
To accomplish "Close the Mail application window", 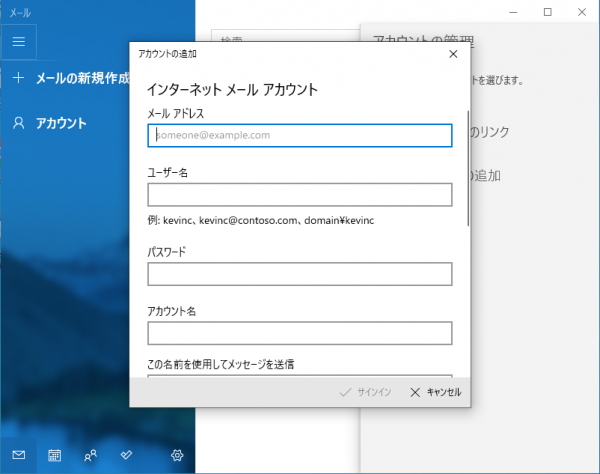I will [x=582, y=12].
